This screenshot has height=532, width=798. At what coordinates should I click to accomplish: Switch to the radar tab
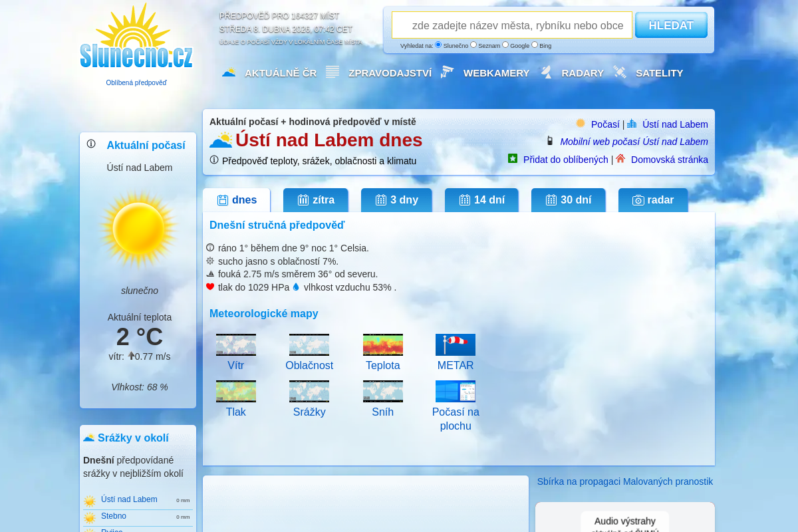click(652, 200)
